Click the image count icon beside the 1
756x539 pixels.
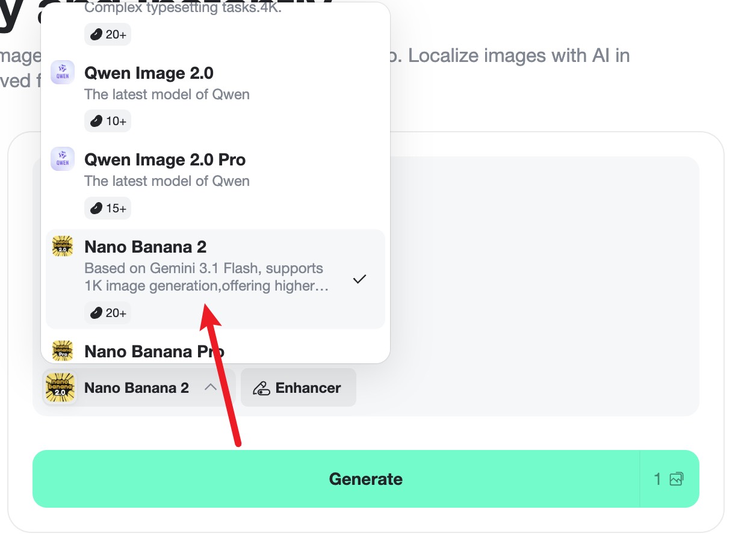677,479
